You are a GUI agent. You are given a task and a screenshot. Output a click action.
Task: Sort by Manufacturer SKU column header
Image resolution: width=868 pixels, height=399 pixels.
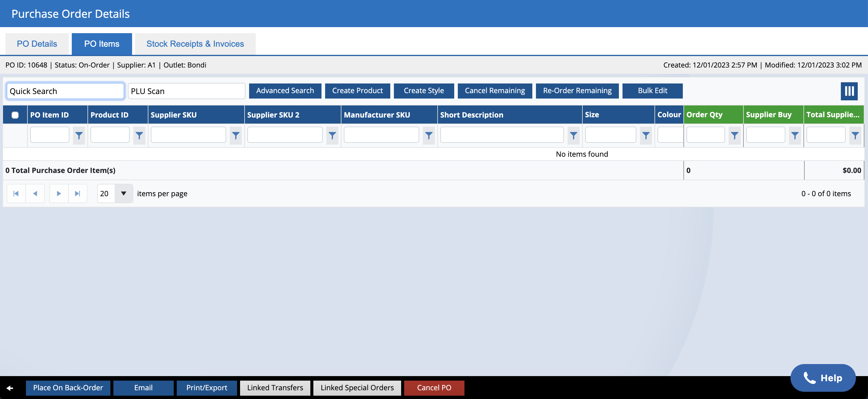point(389,115)
